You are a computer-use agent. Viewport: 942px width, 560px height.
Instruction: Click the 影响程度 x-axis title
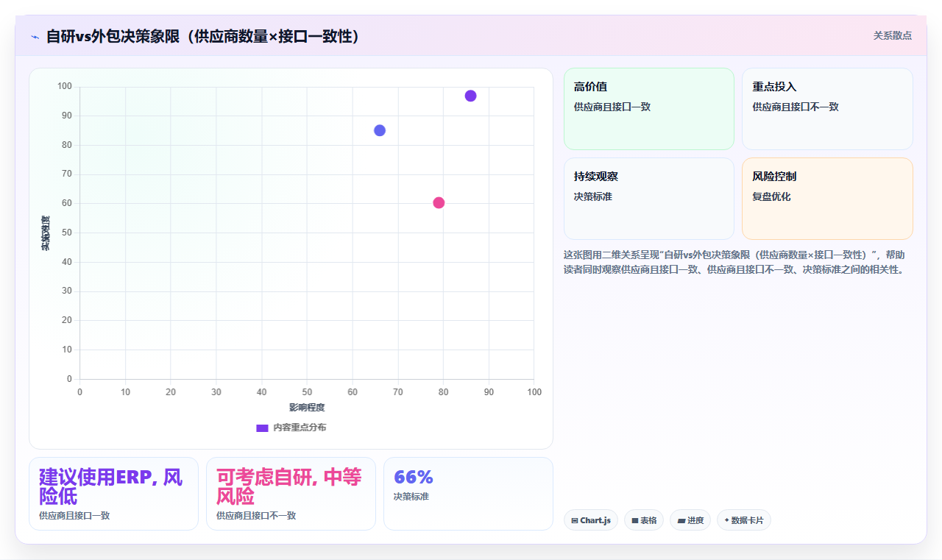(307, 407)
